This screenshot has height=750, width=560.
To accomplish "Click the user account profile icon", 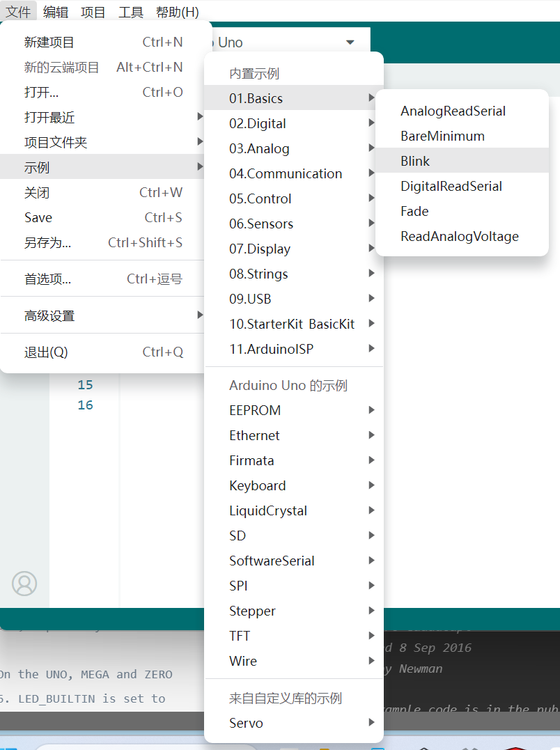I will tap(24, 583).
